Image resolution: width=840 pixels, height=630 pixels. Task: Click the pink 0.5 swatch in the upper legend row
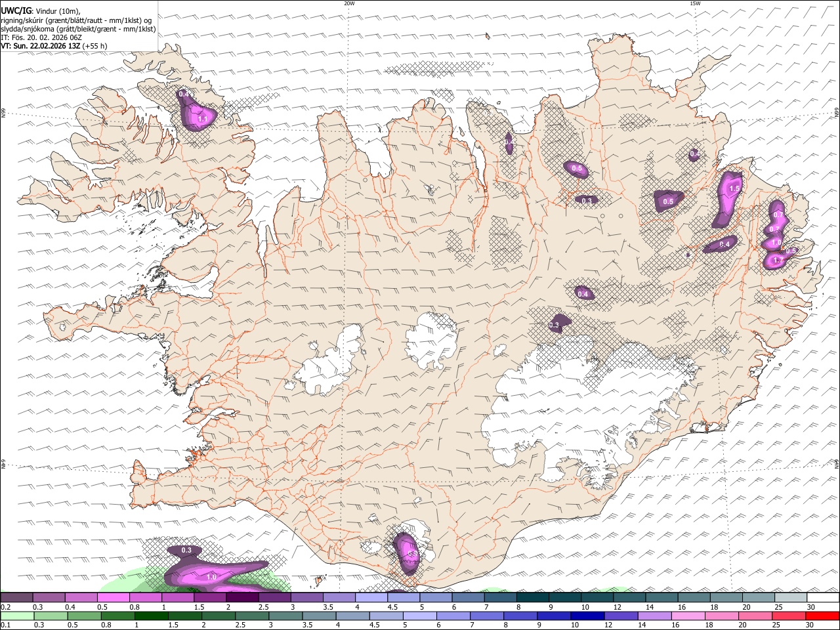(x=114, y=597)
